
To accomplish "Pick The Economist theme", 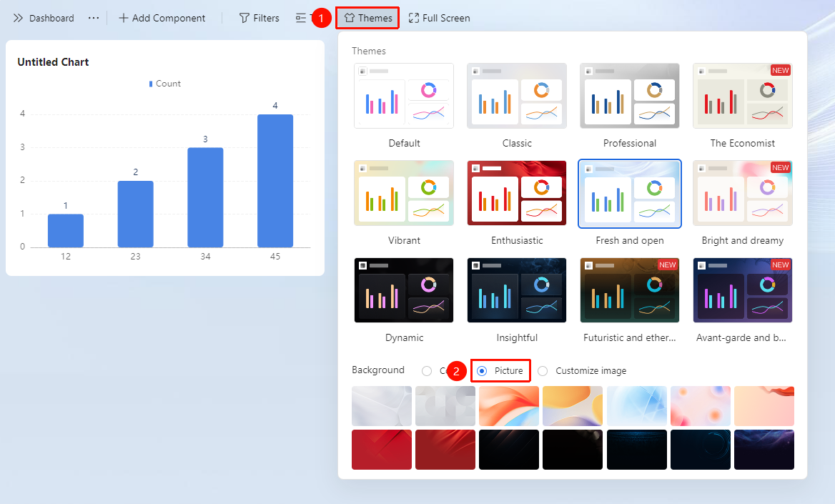I will (x=742, y=96).
